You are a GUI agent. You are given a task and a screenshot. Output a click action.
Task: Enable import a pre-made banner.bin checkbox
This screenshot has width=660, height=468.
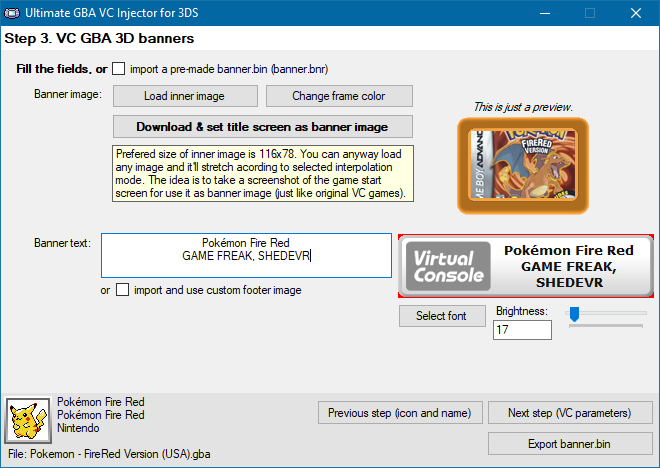pos(118,69)
